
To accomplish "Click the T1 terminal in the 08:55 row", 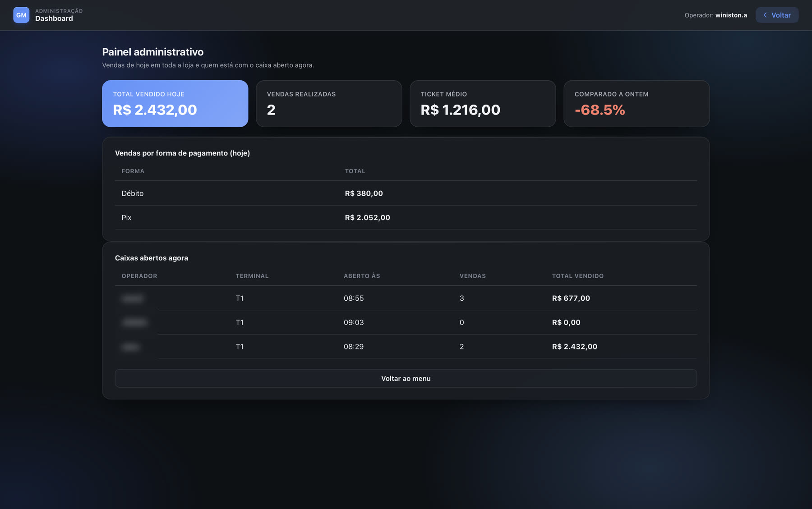I will click(240, 298).
